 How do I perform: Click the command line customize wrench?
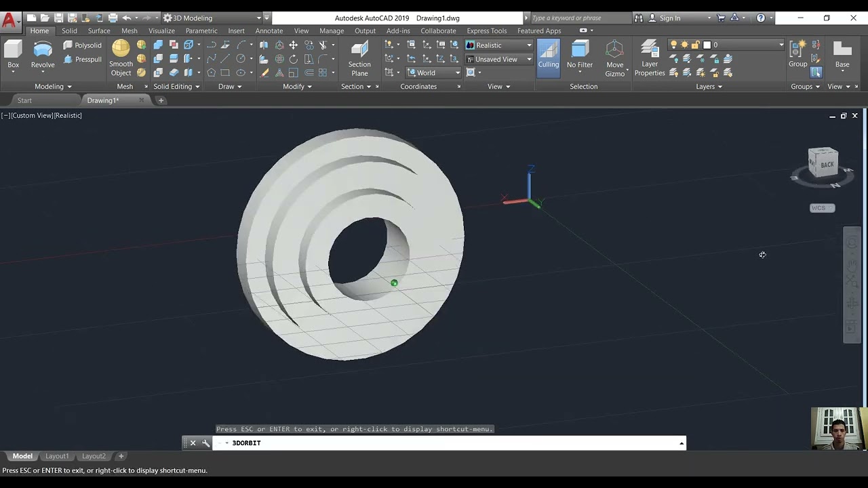click(x=205, y=443)
